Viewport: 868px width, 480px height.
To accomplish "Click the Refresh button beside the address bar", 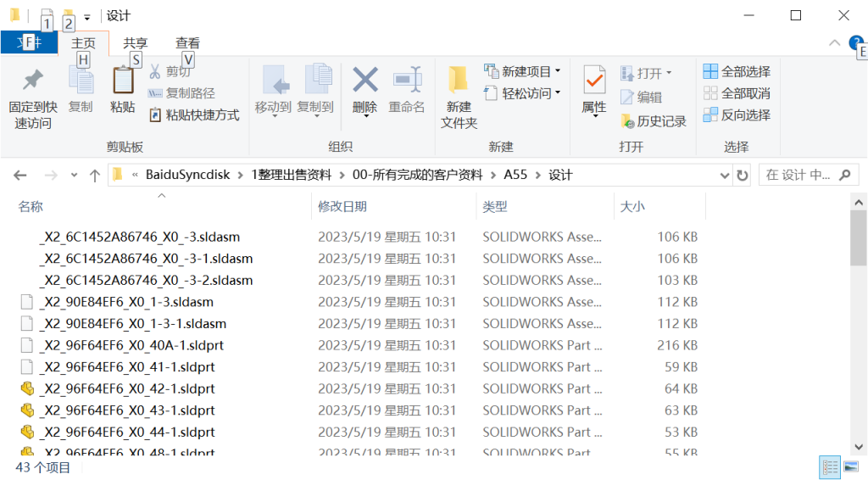I will (x=743, y=176).
